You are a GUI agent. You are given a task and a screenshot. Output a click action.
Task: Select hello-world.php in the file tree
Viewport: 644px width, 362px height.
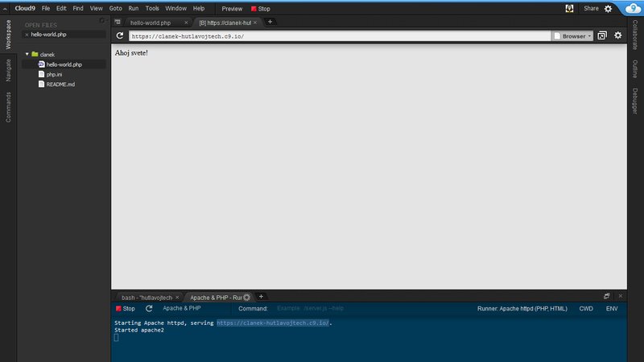click(x=64, y=64)
